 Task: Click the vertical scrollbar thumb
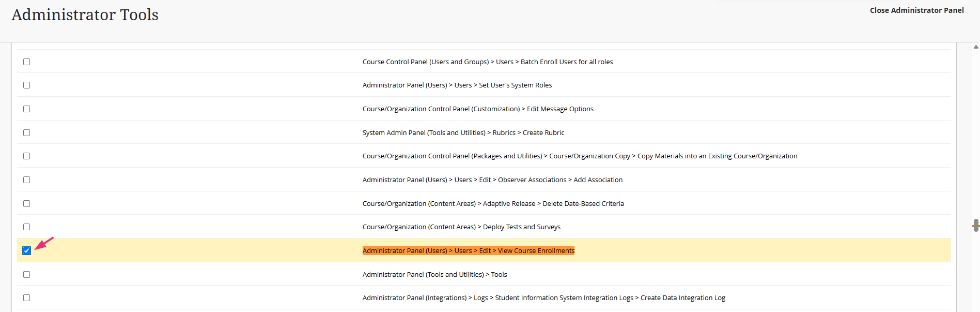point(976,225)
